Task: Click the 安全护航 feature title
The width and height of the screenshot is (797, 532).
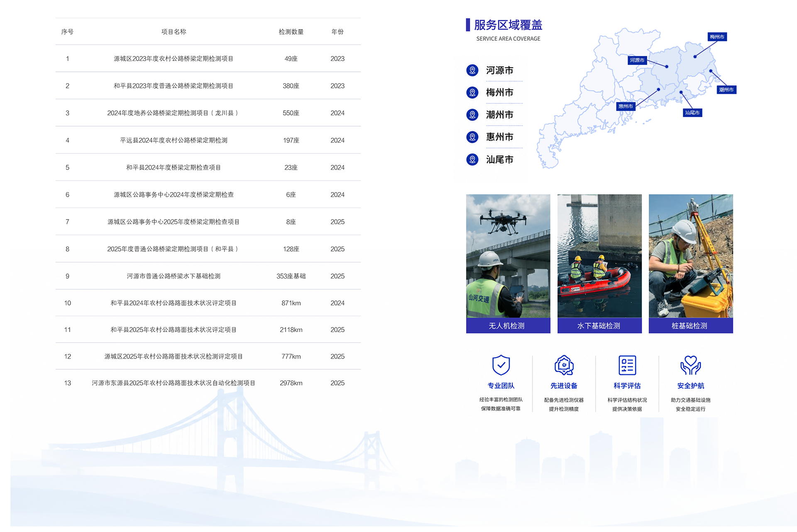Action: pyautogui.click(x=691, y=386)
